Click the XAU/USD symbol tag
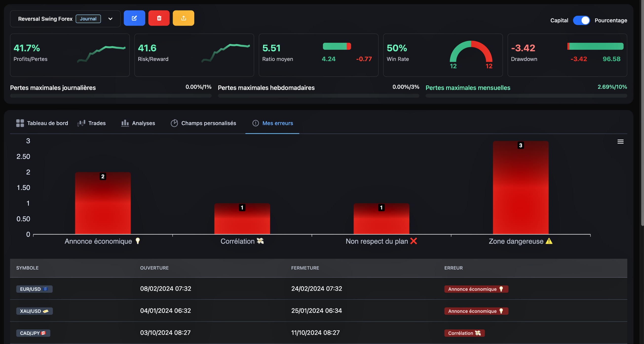This screenshot has height=344, width=644. coord(34,311)
